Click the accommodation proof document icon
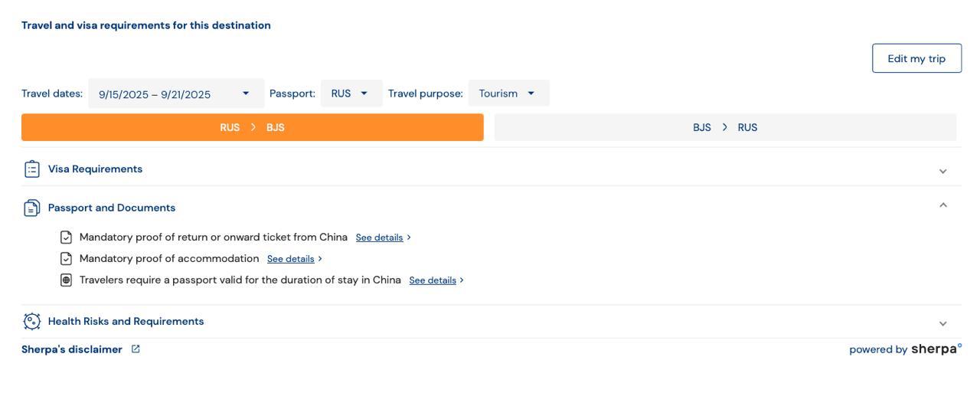 click(x=67, y=259)
